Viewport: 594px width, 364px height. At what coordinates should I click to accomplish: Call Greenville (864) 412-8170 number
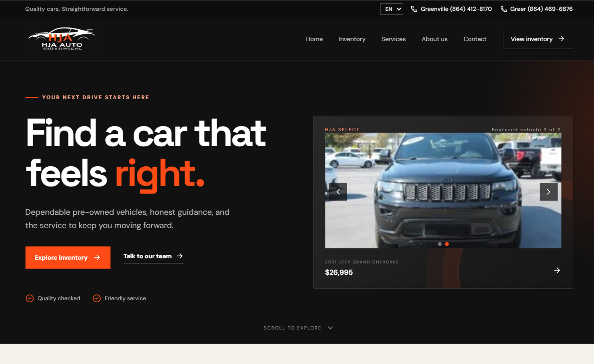point(451,9)
